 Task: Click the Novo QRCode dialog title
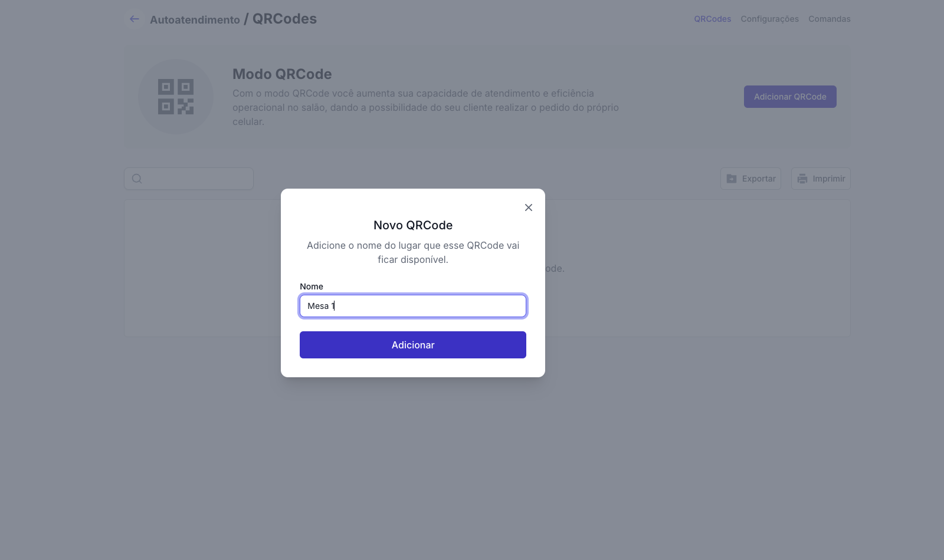click(413, 225)
